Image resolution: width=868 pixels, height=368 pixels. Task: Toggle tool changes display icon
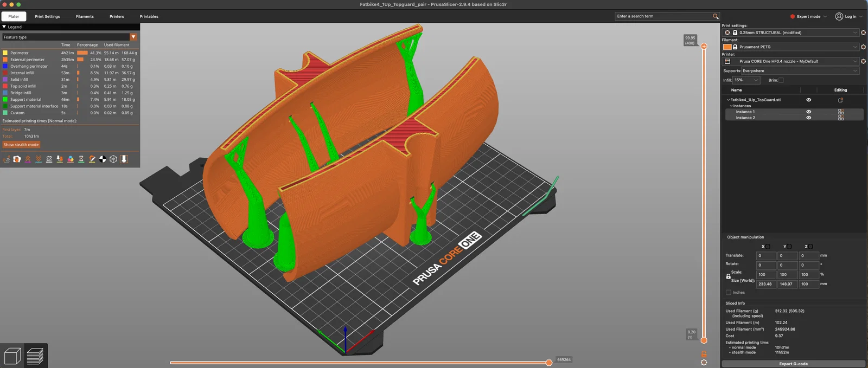(60, 159)
